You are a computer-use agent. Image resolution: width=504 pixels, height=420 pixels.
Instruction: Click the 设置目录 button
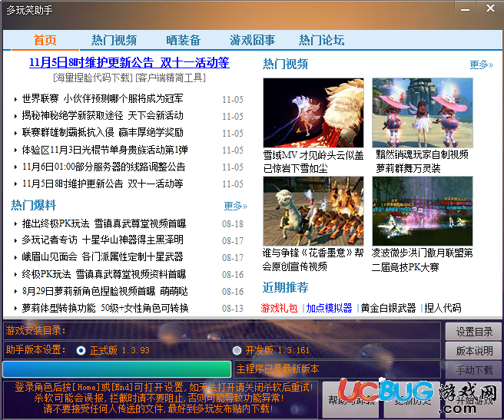tap(474, 332)
